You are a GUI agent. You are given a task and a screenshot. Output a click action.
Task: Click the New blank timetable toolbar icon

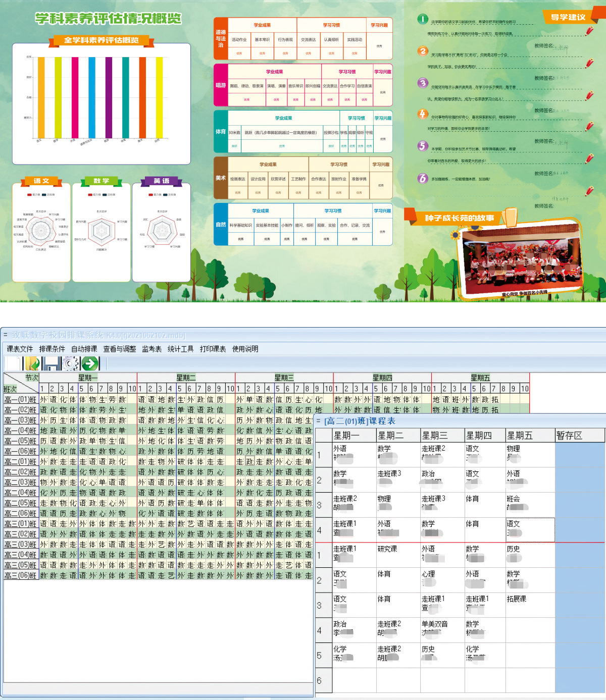14,363
